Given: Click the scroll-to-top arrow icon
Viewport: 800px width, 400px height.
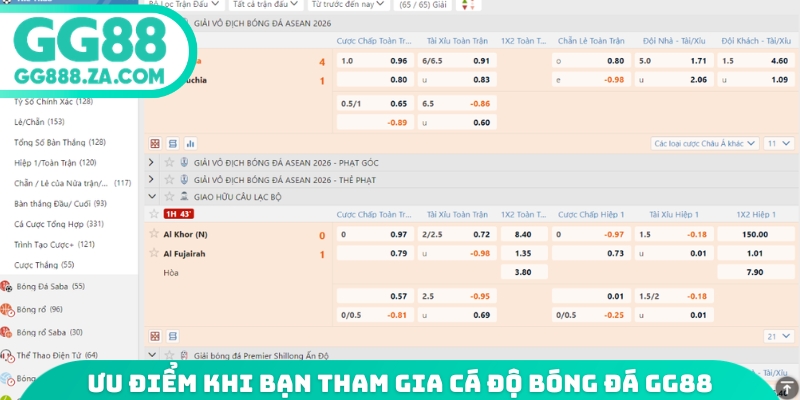Looking at the screenshot, I should tap(787, 386).
